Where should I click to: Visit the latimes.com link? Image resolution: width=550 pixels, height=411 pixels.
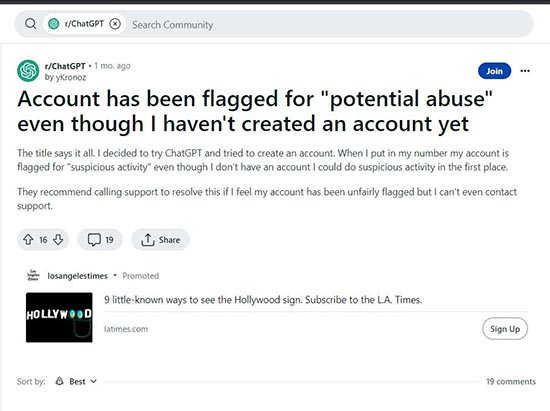pos(126,329)
